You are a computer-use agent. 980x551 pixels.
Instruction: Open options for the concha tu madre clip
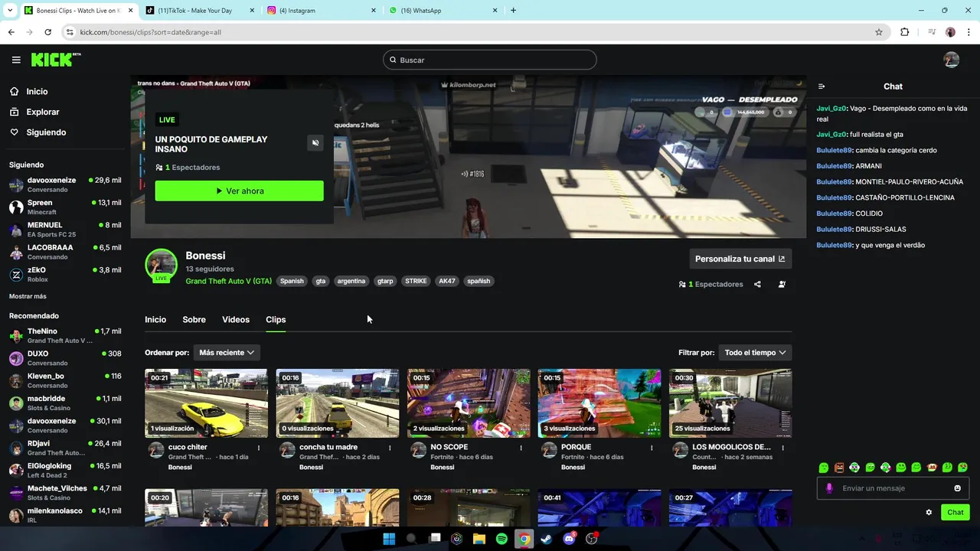pos(390,448)
